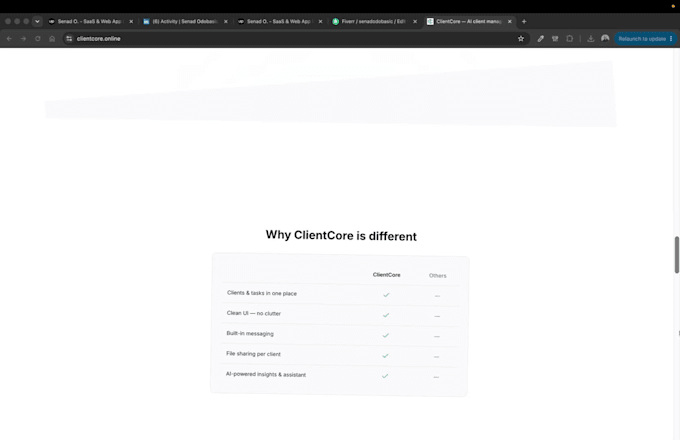The image size is (680, 440).
Task: Click the Others column header
Action: point(438,276)
